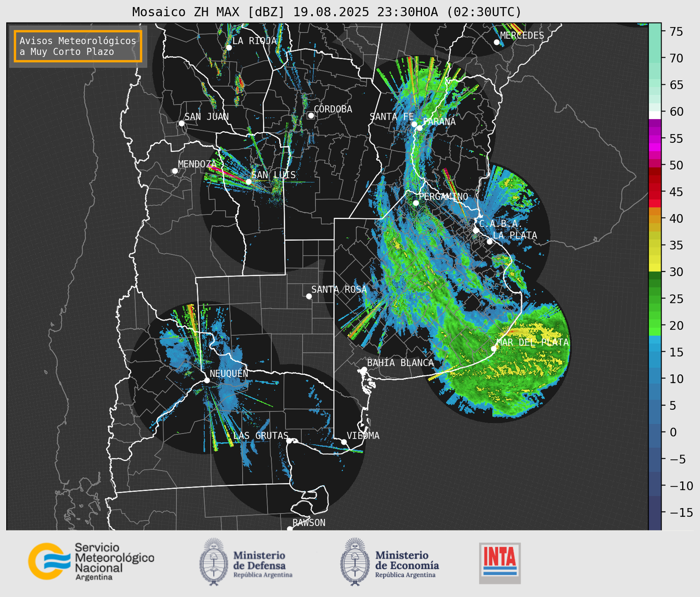The height and width of the screenshot is (597, 700).
Task: Click the SANTA ROSA label text
Action: [339, 289]
